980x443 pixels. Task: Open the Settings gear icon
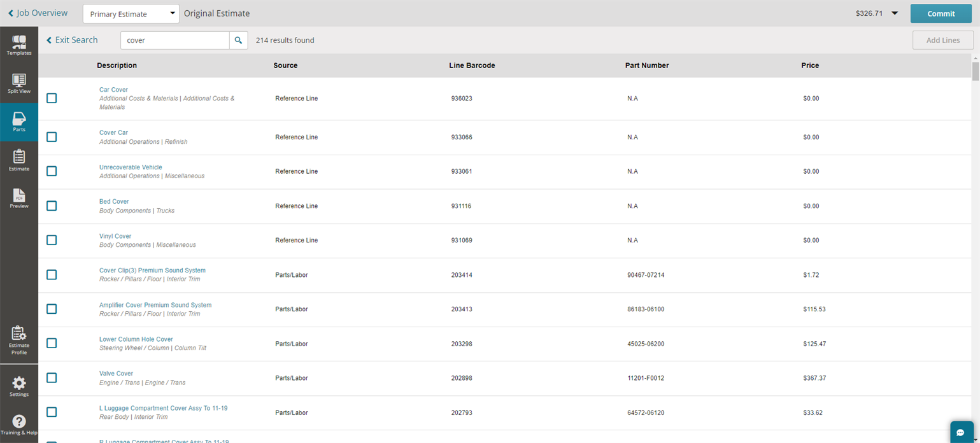[19, 386]
